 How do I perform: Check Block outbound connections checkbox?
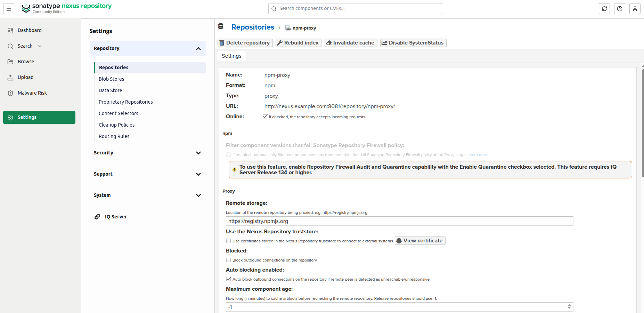[228, 260]
